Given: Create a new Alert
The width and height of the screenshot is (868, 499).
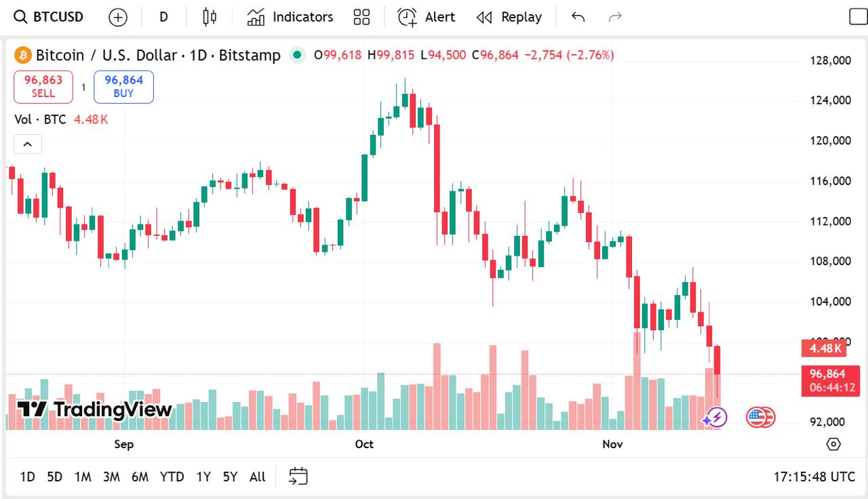Looking at the screenshot, I should coord(427,17).
